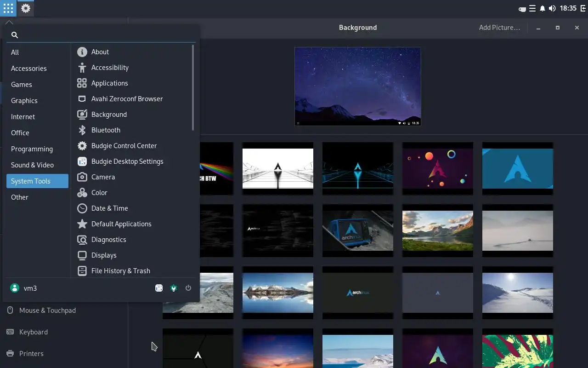Image resolution: width=588 pixels, height=368 pixels.
Task: Select the Office category
Action: point(37,133)
